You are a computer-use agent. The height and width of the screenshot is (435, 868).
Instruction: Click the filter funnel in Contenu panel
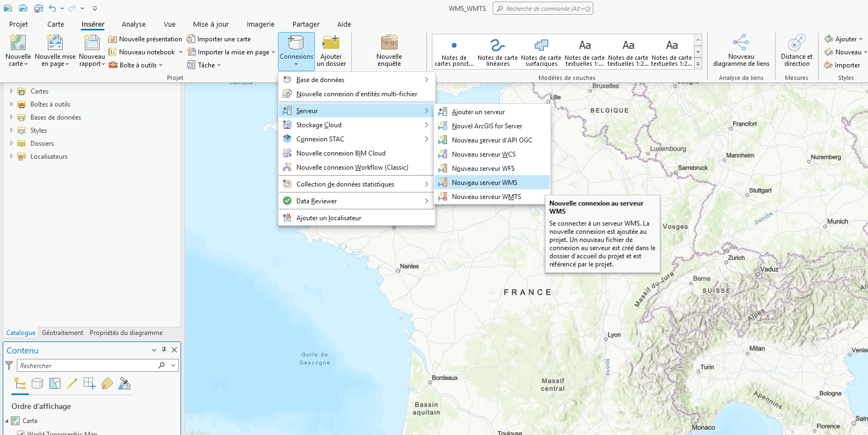[9, 366]
